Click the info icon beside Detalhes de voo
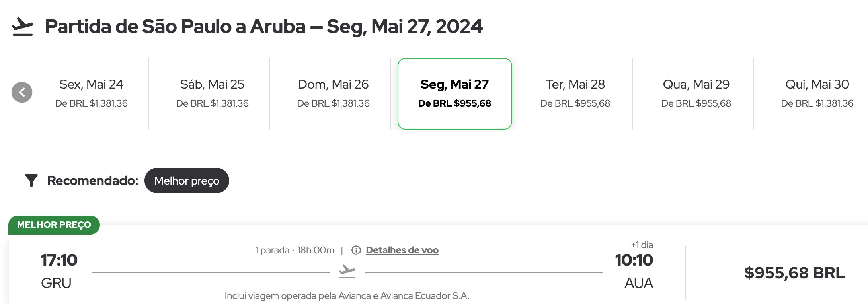868x305 pixels. (356, 250)
